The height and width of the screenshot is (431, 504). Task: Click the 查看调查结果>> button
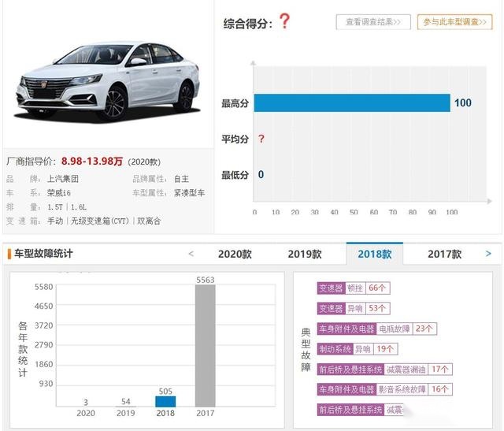coord(373,22)
